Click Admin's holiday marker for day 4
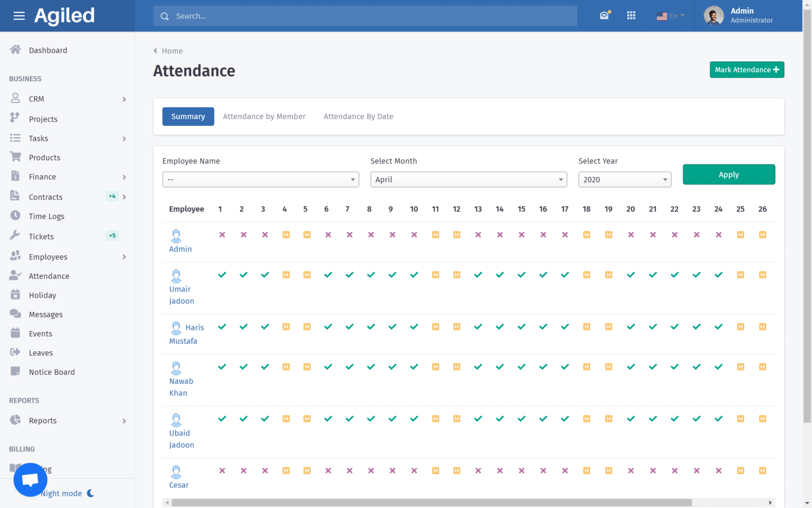Screen dimensions: 812x508 pyautogui.click(x=286, y=234)
